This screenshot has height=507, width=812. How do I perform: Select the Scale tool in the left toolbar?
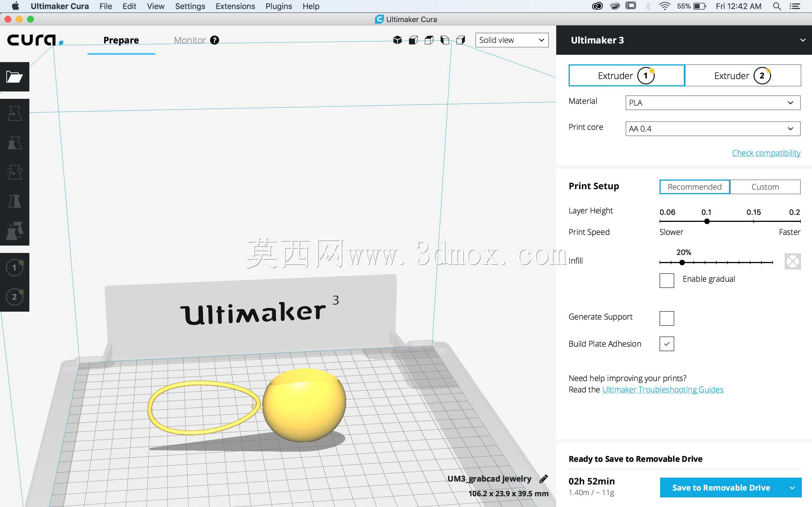pos(14,143)
